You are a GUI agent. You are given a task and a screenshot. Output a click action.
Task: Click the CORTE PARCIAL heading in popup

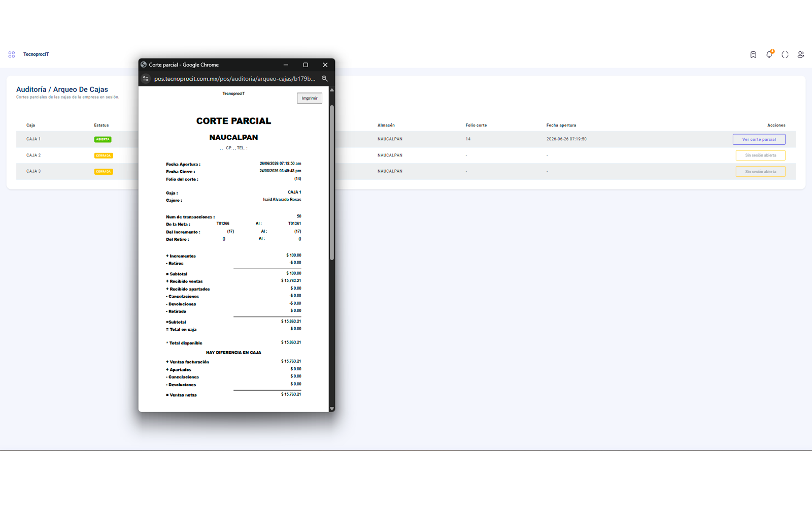pos(233,121)
